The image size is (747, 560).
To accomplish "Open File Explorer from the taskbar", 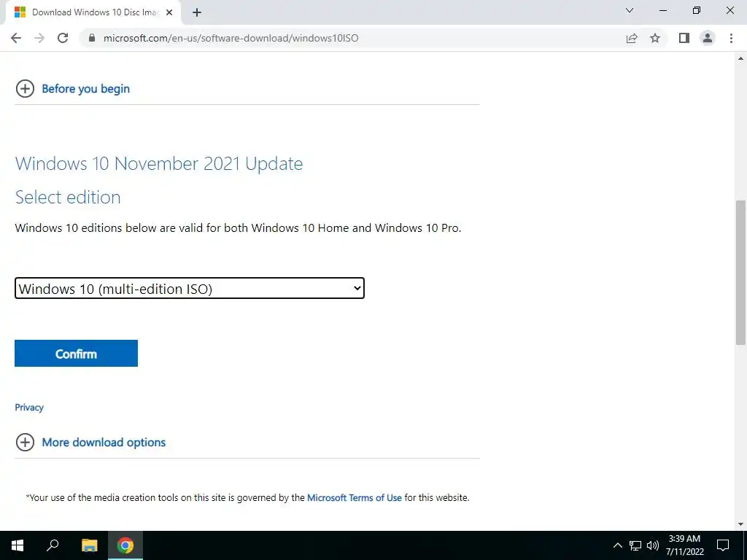I will point(89,545).
